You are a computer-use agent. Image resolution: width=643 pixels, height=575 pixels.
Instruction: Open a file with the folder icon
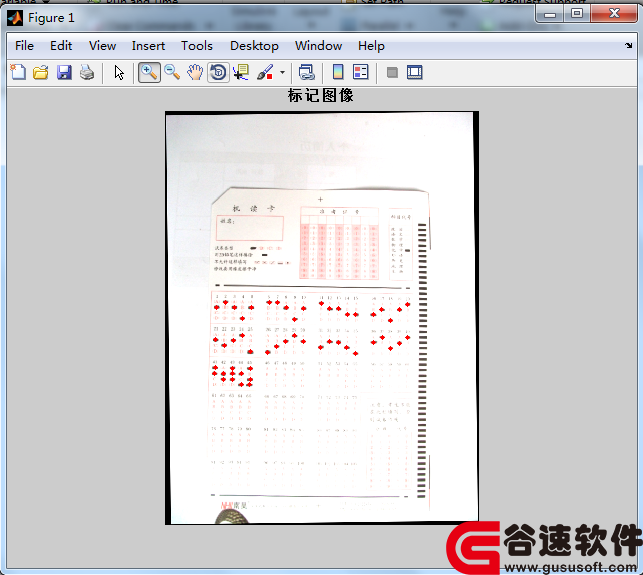(41, 72)
